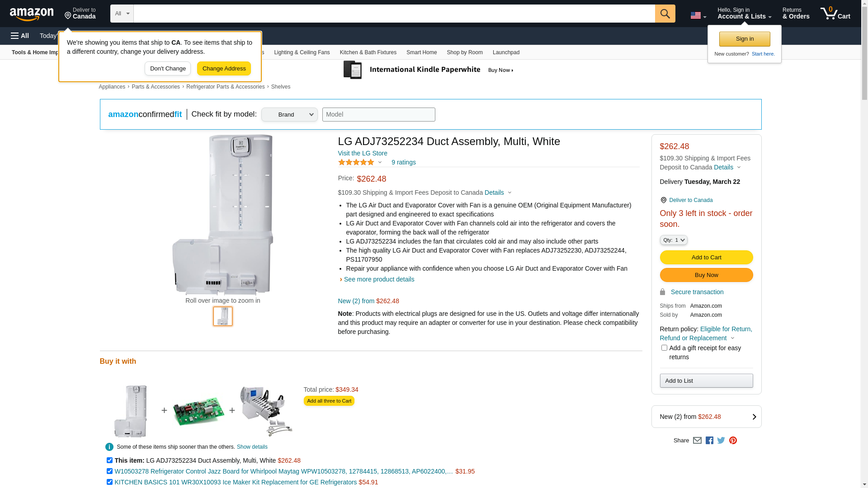Image resolution: width=868 pixels, height=488 pixels.
Task: Uncheck the Ice Maker Kit bundle item
Action: [x=109, y=482]
